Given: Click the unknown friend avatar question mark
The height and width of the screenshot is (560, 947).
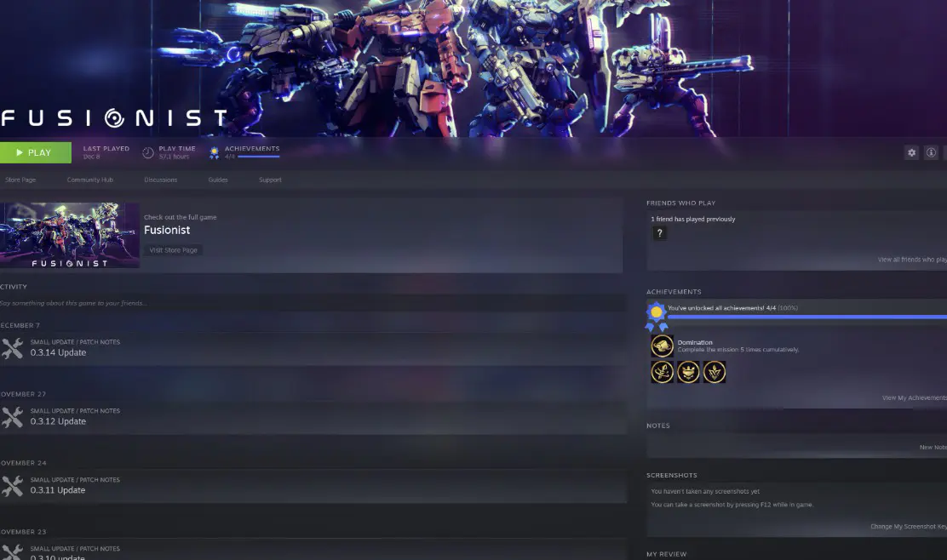Looking at the screenshot, I should pos(659,233).
